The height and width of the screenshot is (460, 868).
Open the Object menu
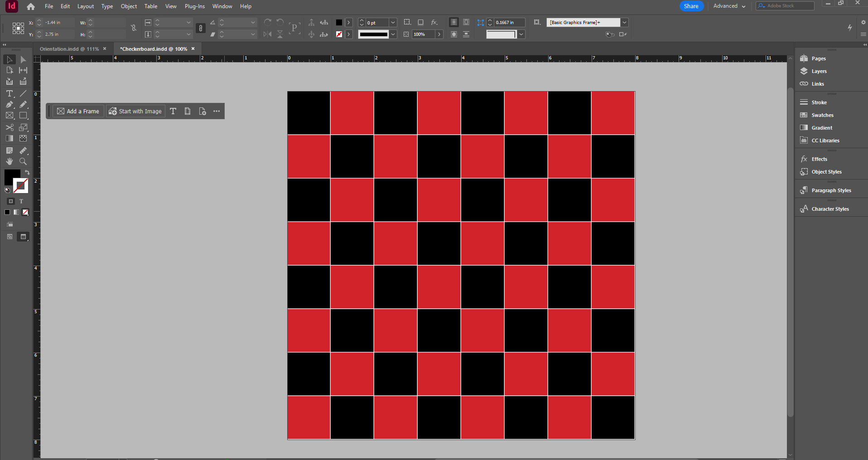(x=129, y=6)
